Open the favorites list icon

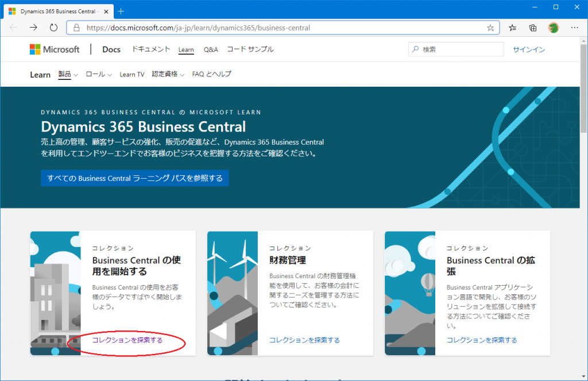tap(513, 28)
